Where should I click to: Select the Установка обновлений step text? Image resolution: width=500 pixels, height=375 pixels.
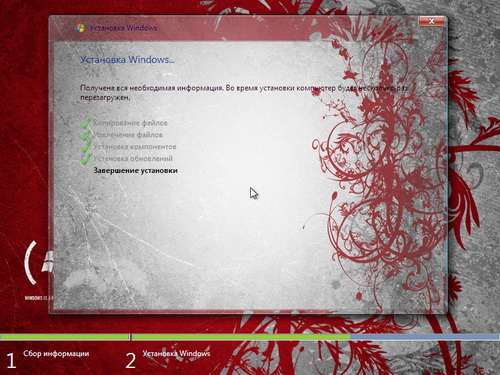point(133,159)
